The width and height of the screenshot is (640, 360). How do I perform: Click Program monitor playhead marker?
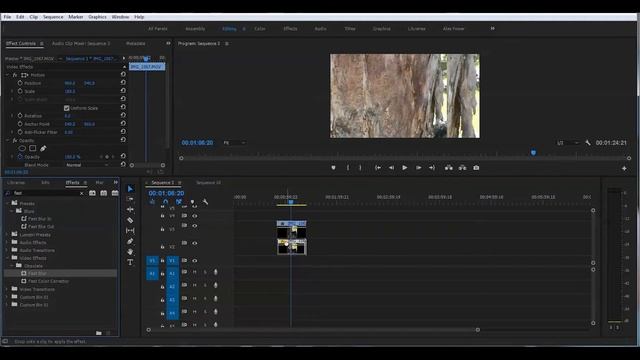[533, 153]
